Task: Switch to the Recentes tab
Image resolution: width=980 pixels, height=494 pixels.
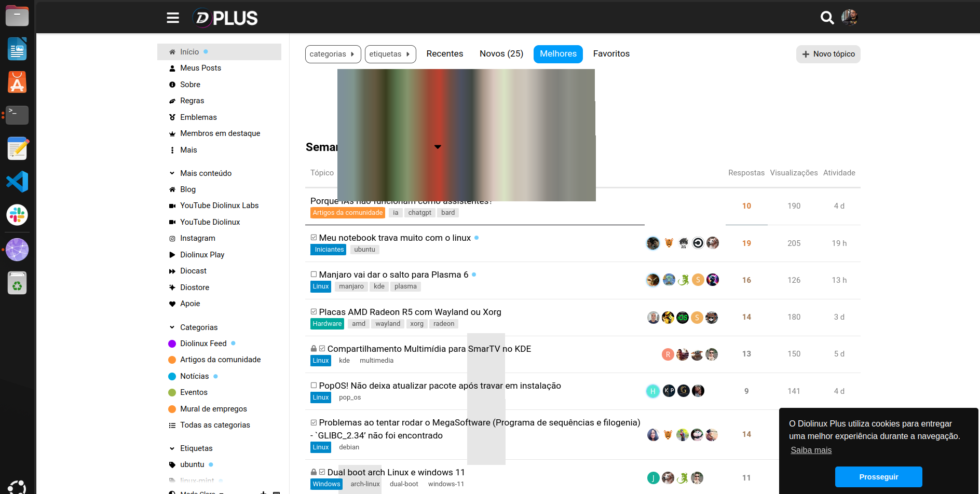Action: (x=445, y=54)
